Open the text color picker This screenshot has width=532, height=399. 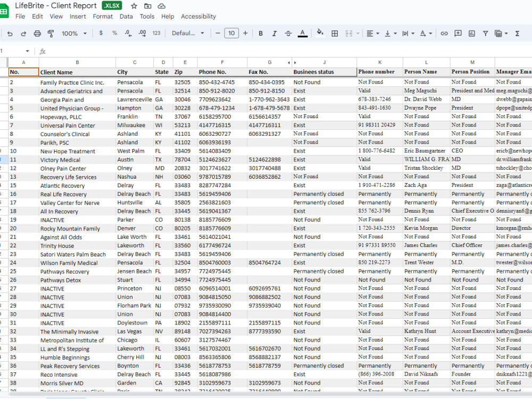302,33
